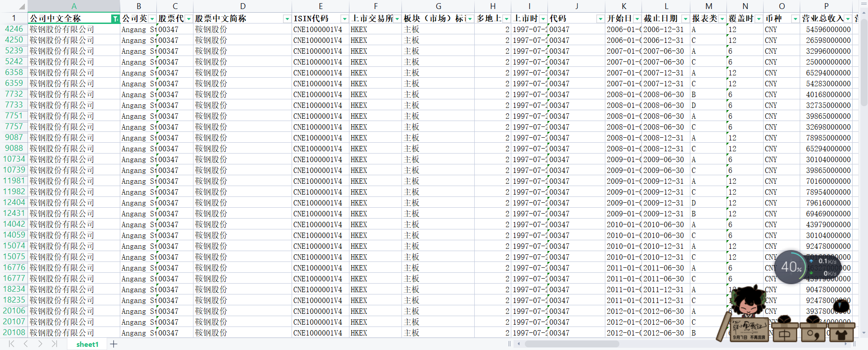Select row 20108 by its row header
This screenshot has height=350, width=868.
(x=14, y=333)
